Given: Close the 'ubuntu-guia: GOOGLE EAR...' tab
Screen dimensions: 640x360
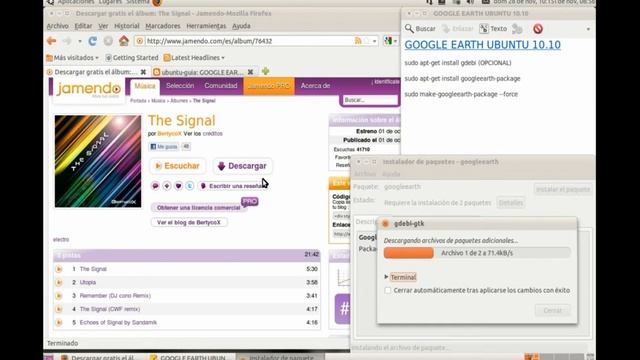Looking at the screenshot, I should coord(250,72).
